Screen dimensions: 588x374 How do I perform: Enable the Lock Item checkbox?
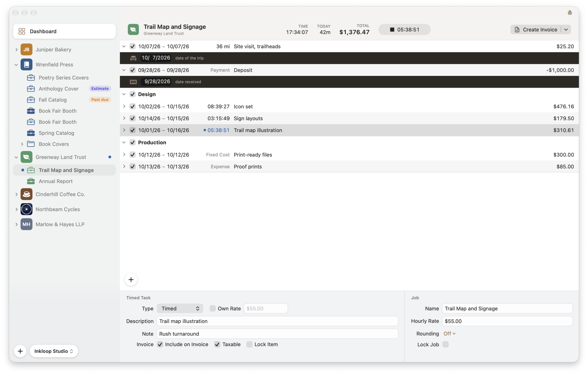click(x=249, y=344)
